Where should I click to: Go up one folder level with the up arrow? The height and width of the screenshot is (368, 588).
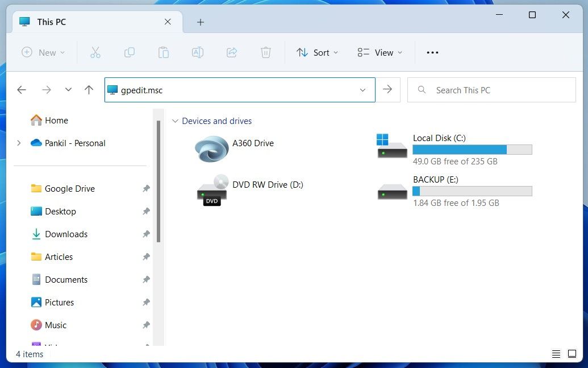click(89, 89)
